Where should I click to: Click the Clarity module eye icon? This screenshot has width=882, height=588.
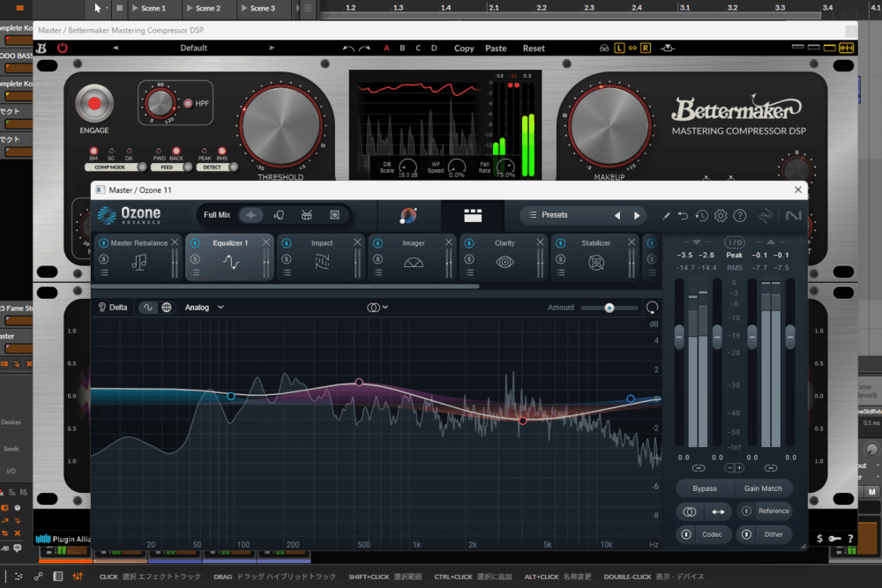[505, 262]
